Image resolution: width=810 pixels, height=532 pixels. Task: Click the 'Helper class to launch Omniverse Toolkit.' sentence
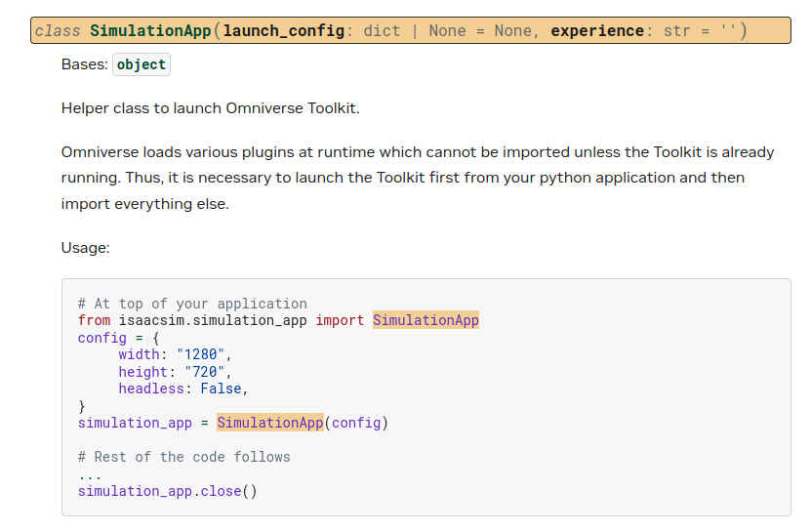(210, 108)
